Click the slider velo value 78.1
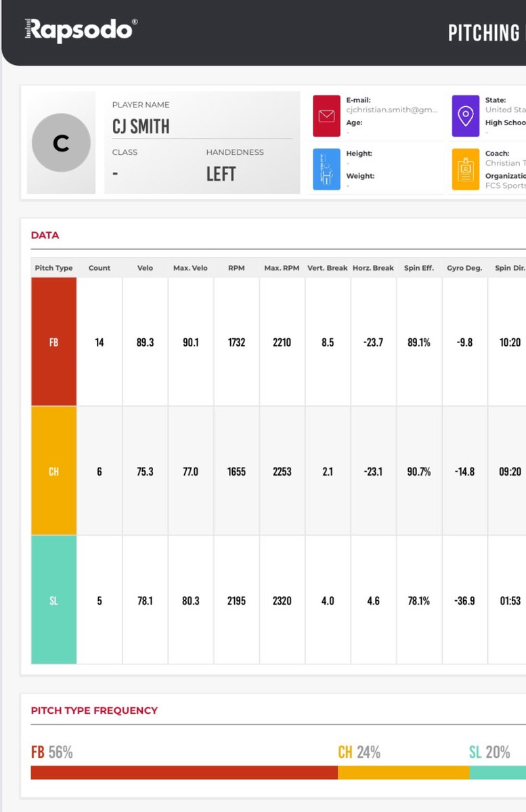This screenshot has width=526, height=812. pyautogui.click(x=145, y=600)
